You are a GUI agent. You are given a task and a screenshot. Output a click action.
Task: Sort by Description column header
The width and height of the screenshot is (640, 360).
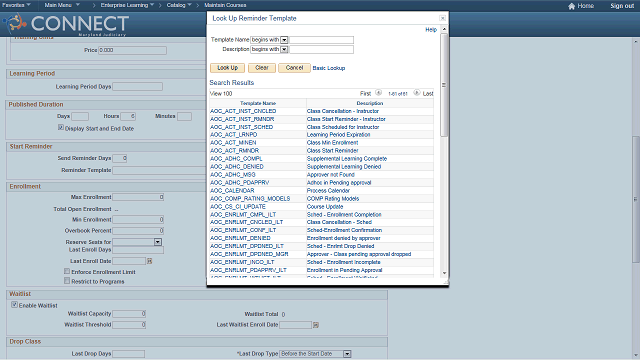point(370,103)
